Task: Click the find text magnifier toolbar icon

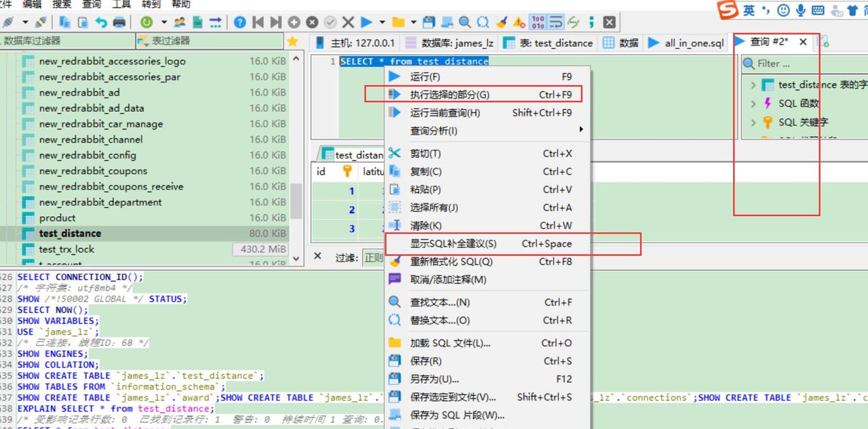Action: pyautogui.click(x=465, y=22)
